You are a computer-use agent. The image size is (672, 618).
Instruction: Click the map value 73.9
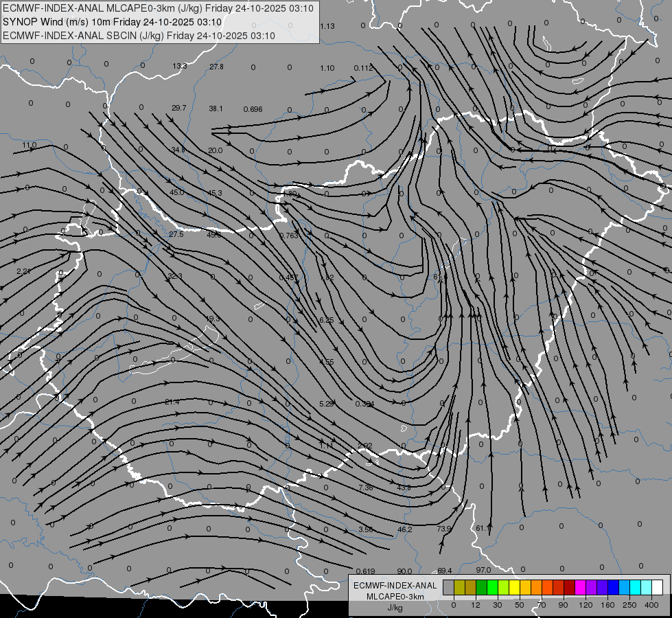click(x=444, y=529)
